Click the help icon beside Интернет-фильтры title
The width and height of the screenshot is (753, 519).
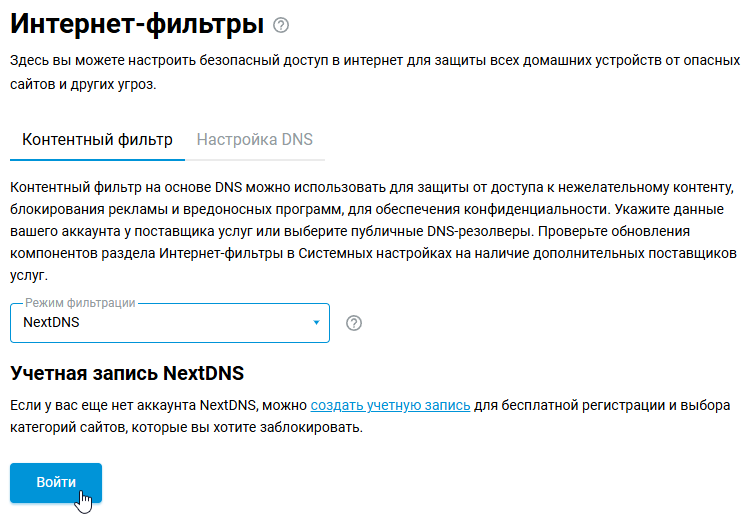tap(281, 25)
